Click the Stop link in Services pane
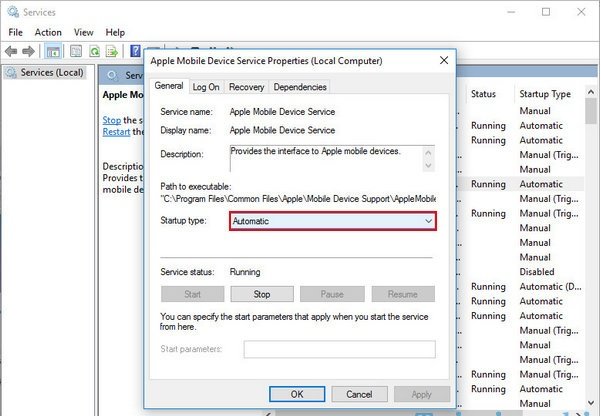Screen dimensions: 601x416 pos(112,120)
